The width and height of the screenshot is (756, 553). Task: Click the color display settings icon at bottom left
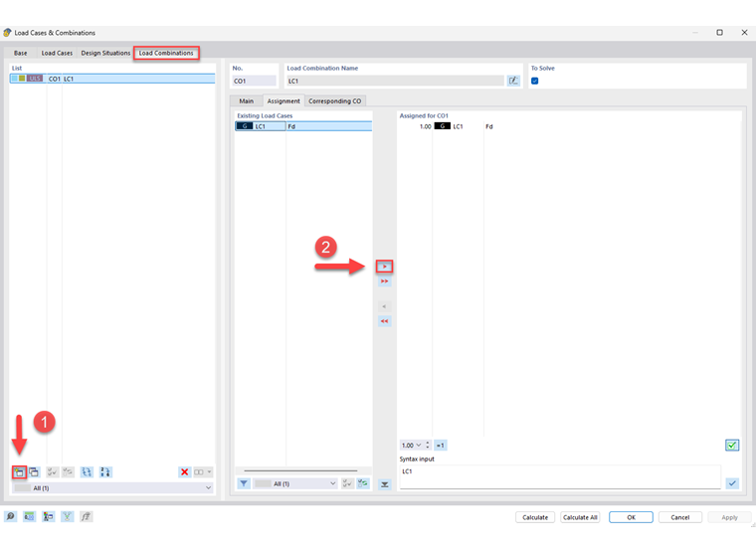(48, 516)
